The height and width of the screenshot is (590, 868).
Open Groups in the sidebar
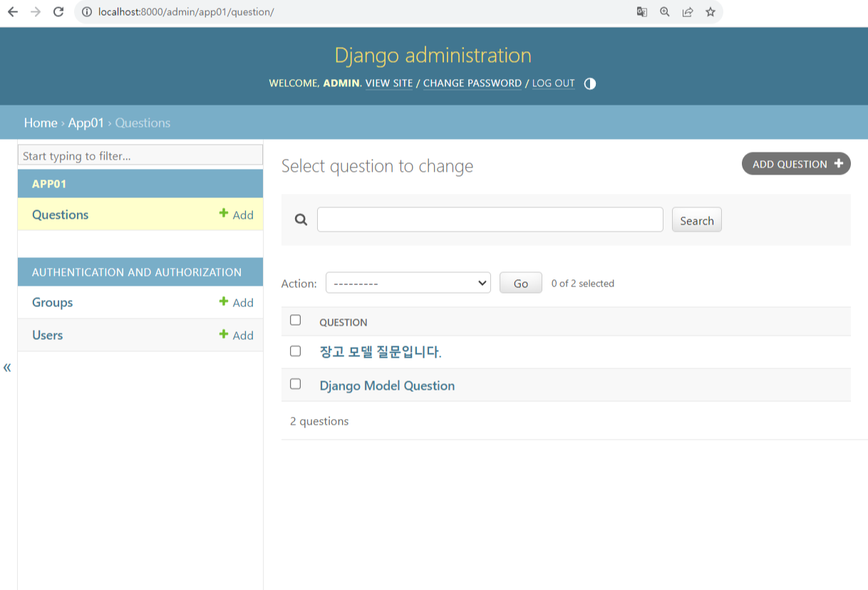(53, 302)
